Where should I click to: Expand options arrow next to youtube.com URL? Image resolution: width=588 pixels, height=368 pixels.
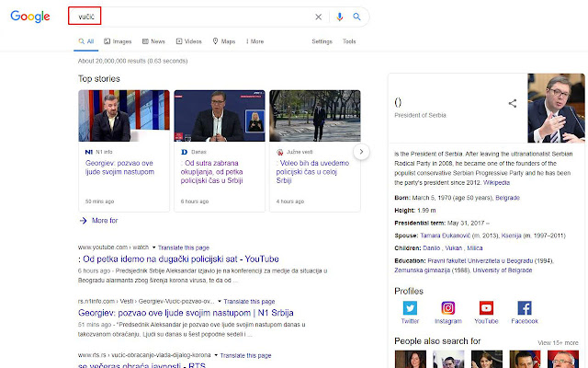[153, 247]
